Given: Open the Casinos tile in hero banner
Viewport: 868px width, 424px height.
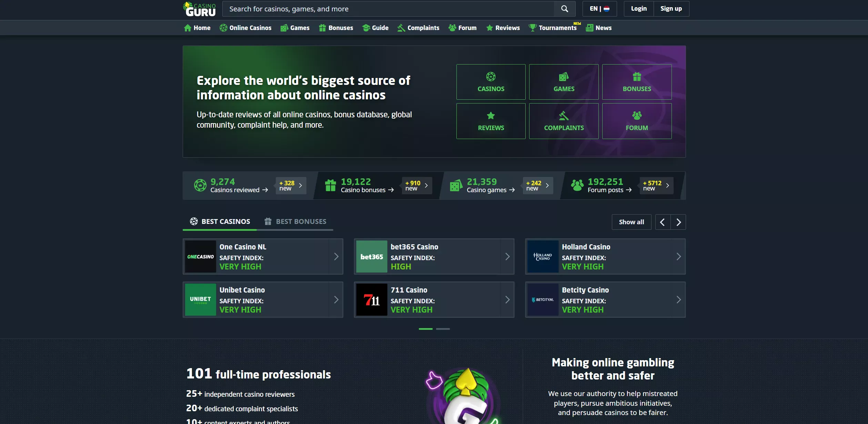Looking at the screenshot, I should (491, 82).
